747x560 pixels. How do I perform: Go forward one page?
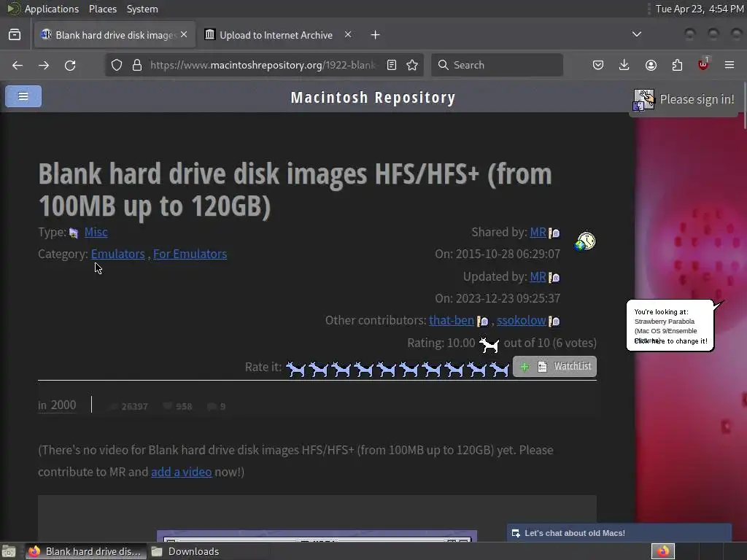pyautogui.click(x=44, y=65)
